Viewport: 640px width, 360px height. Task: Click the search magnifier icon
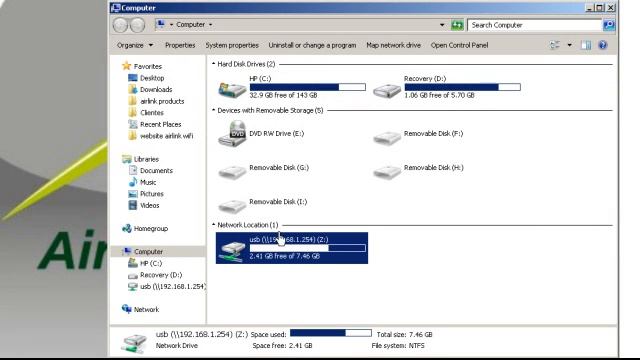click(609, 25)
